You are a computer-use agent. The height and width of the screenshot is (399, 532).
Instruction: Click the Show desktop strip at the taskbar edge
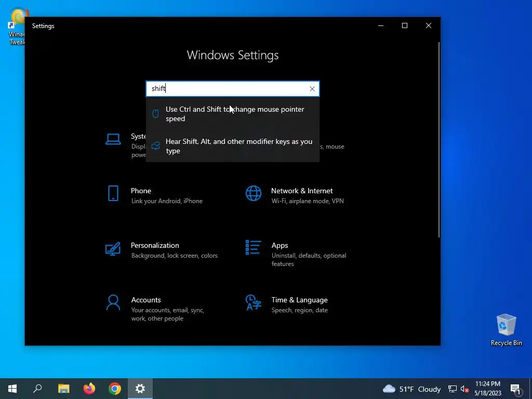(530, 389)
